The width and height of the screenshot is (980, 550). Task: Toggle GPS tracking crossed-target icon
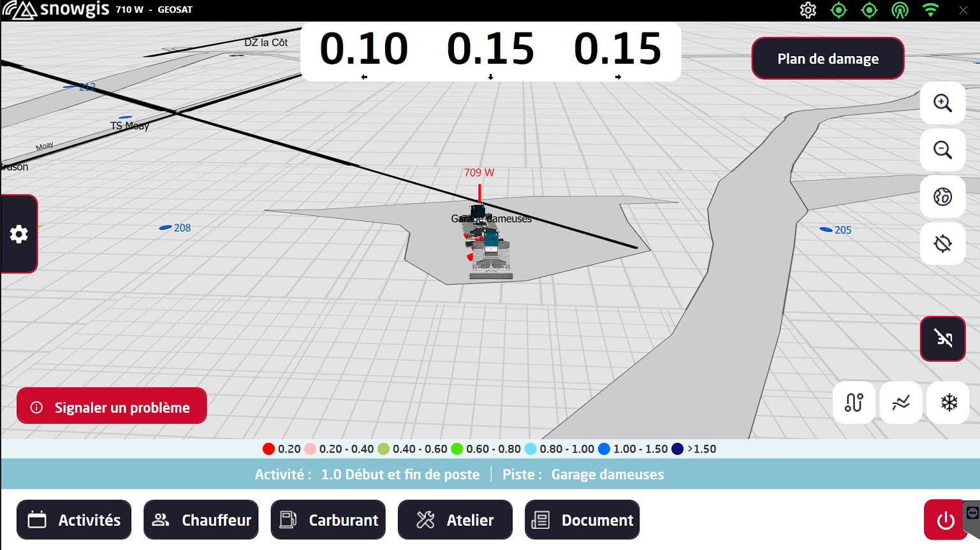[942, 244]
